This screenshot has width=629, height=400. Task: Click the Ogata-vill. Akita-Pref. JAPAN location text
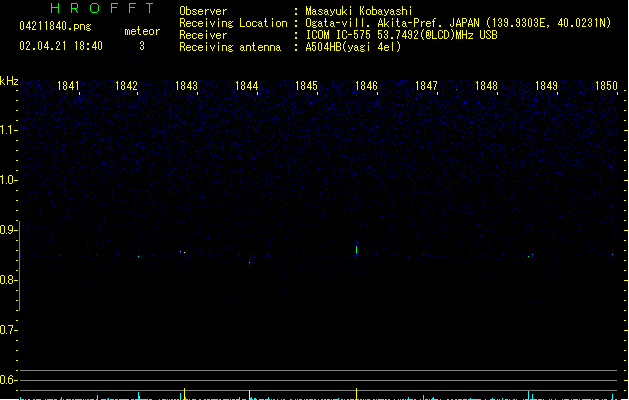[x=458, y=23]
